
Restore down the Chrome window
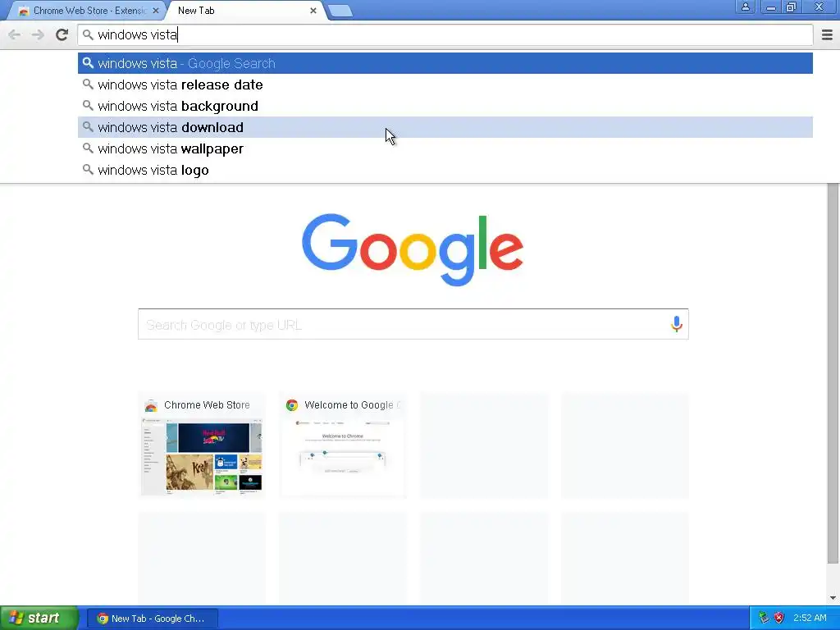coord(792,7)
